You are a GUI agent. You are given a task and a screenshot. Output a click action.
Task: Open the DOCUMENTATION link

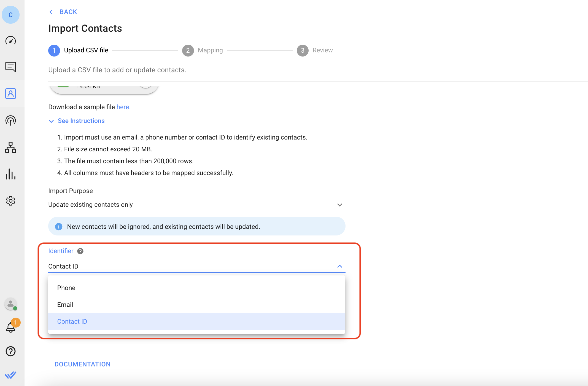click(x=82, y=364)
